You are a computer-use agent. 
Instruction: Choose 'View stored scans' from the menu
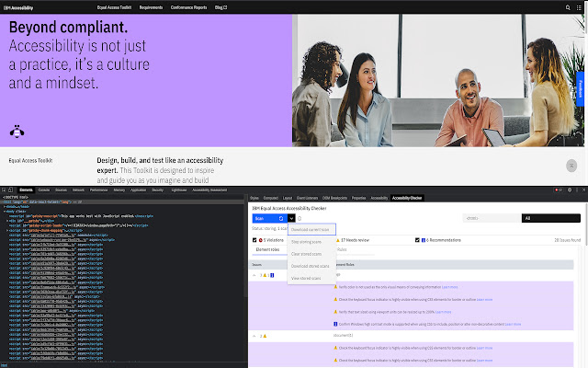tap(311, 278)
